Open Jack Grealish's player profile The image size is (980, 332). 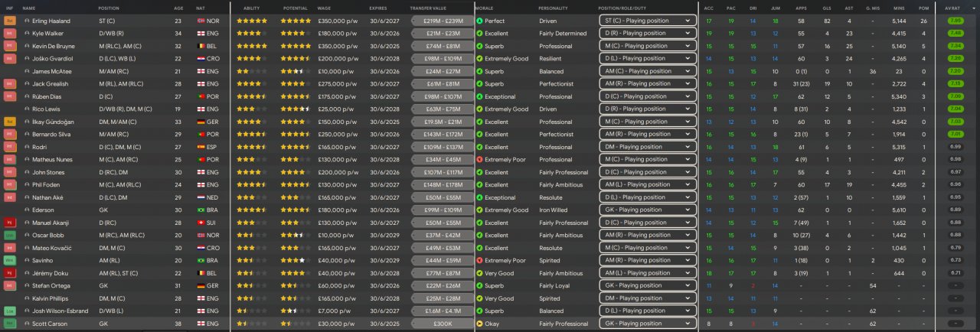pos(51,84)
